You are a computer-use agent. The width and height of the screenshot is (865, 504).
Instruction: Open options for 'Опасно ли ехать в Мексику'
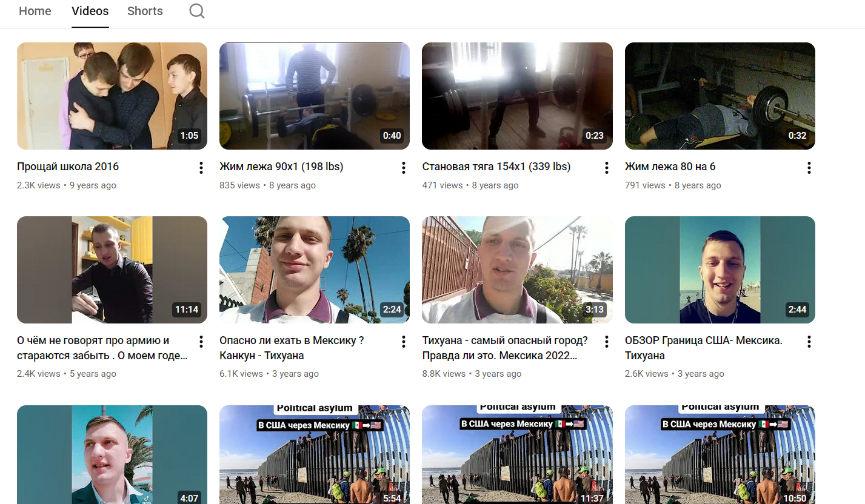pos(404,342)
